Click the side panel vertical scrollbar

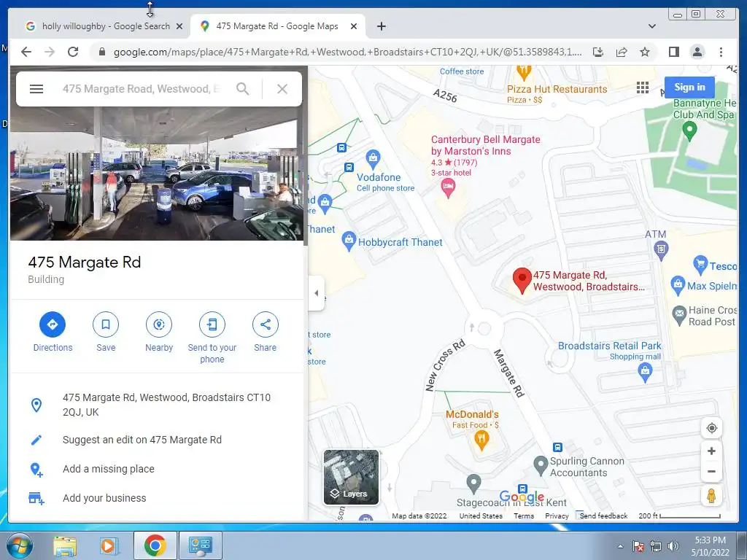point(306,156)
